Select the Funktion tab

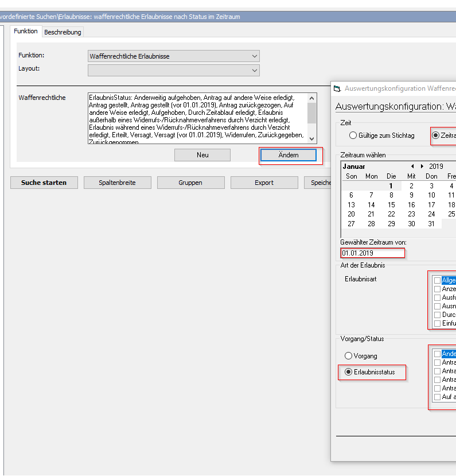26,32
